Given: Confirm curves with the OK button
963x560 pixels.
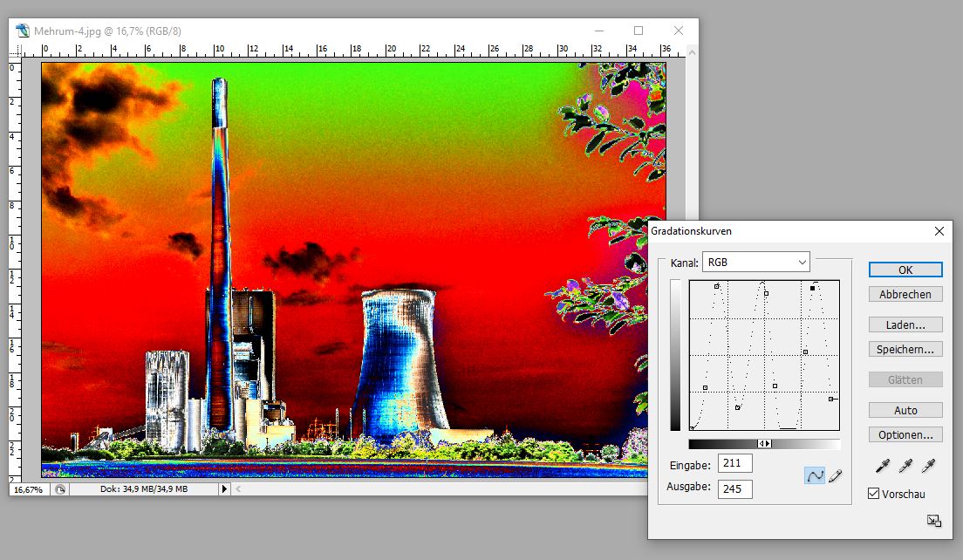Looking at the screenshot, I should (x=905, y=270).
